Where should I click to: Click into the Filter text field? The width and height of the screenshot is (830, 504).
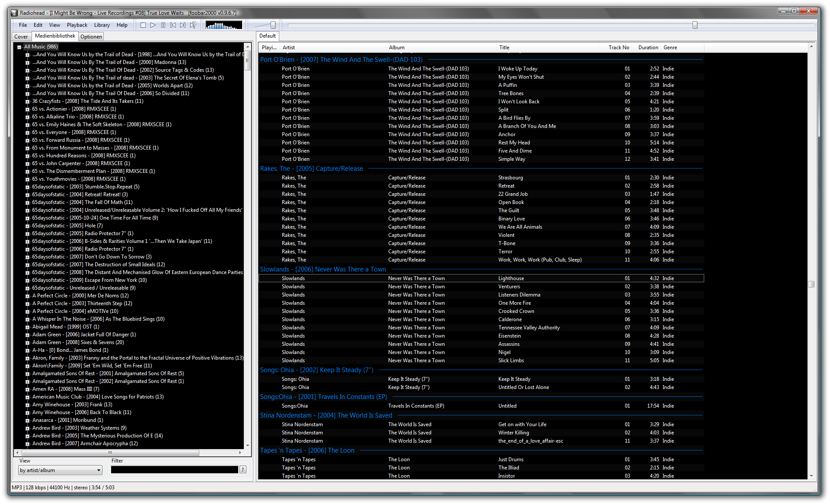tap(174, 470)
